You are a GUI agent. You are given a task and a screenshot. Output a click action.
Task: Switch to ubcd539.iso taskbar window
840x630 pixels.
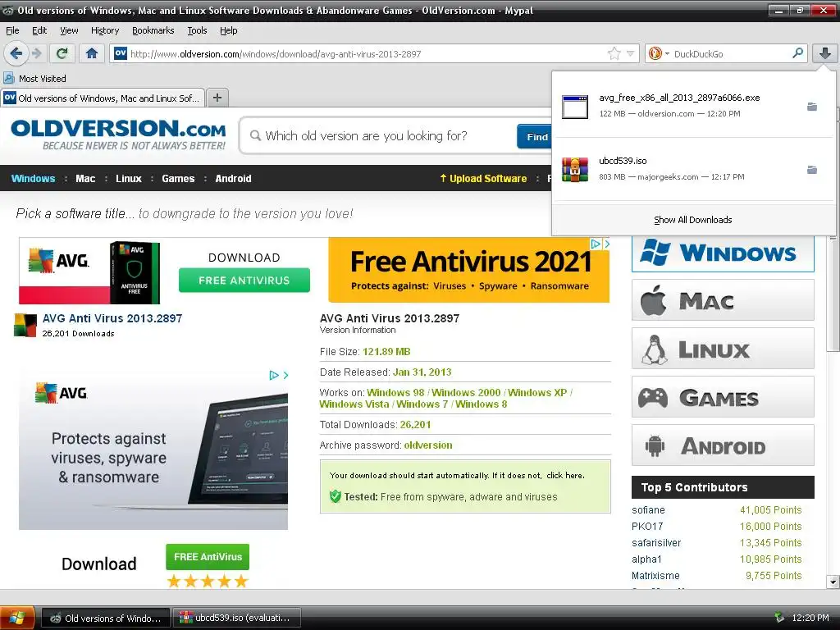236,618
